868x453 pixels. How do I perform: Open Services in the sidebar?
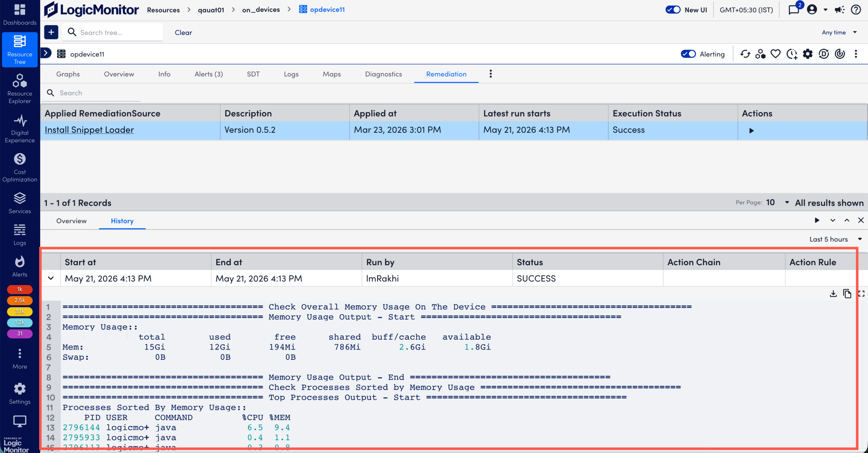pyautogui.click(x=20, y=203)
